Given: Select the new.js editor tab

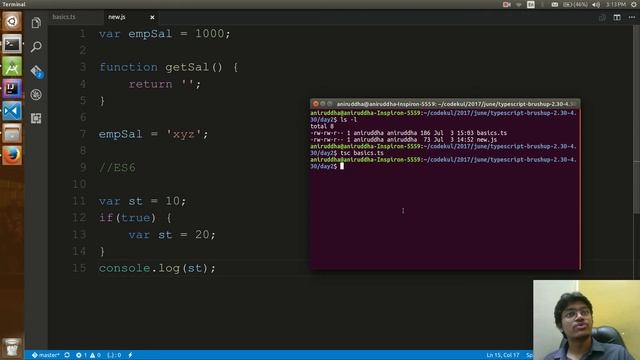Looking at the screenshot, I should pyautogui.click(x=117, y=17).
